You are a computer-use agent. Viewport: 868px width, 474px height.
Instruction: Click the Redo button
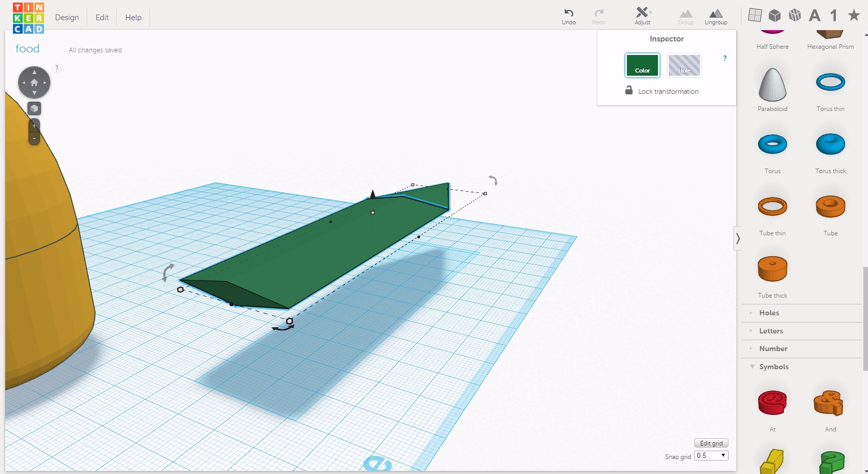[599, 17]
